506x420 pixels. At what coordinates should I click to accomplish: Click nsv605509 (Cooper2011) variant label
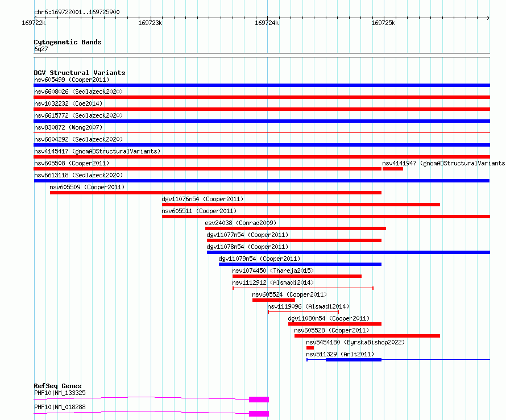click(x=87, y=187)
